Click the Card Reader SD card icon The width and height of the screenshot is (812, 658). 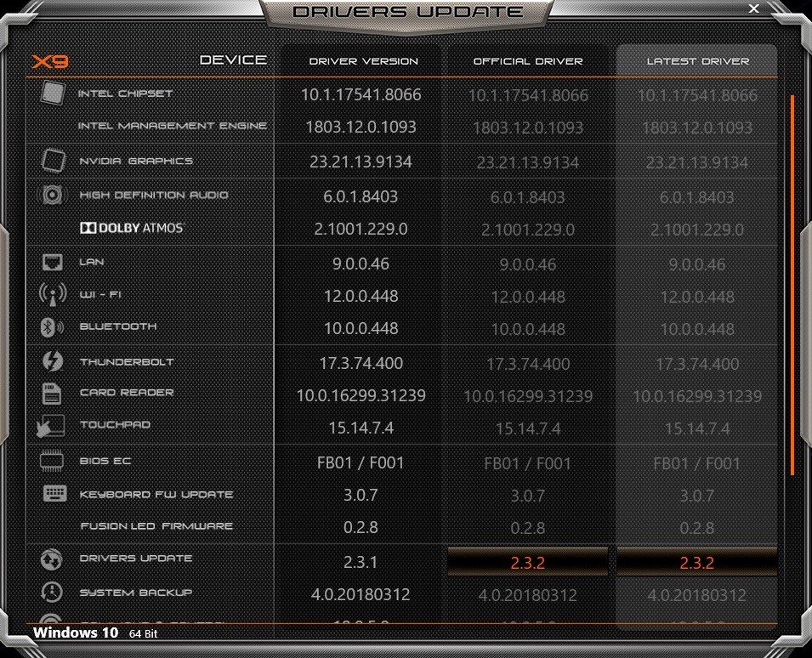point(51,394)
